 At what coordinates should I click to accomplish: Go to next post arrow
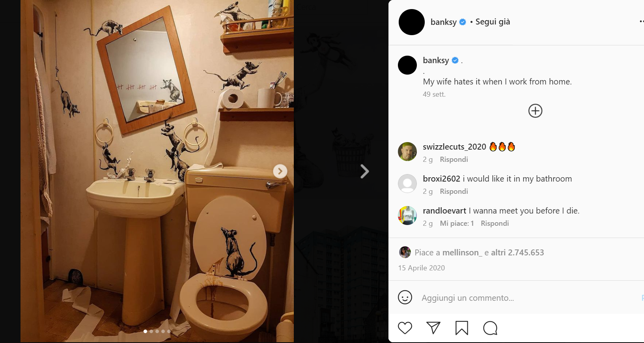click(x=365, y=171)
